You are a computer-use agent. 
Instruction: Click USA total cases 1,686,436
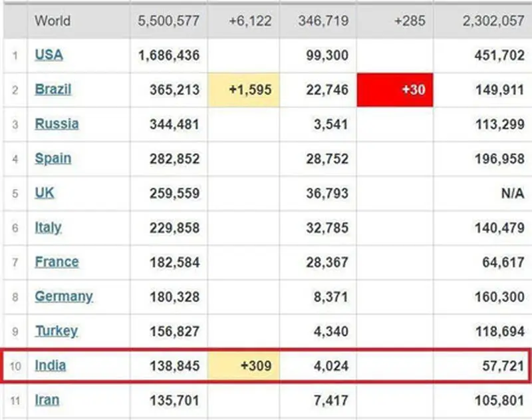(169, 55)
